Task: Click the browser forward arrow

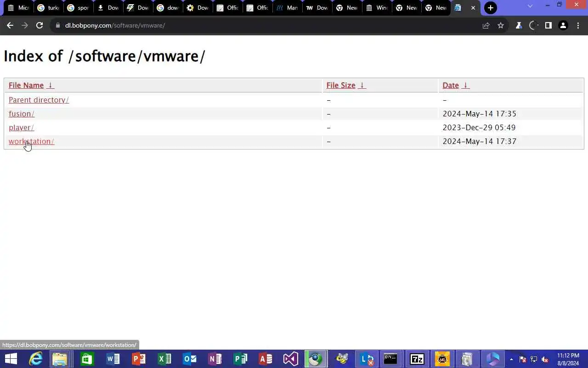Action: (25, 25)
